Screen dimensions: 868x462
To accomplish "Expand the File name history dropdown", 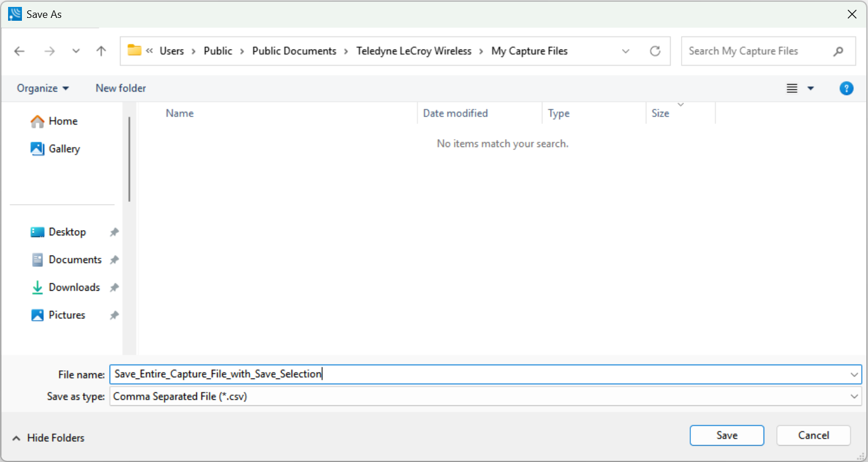I will pyautogui.click(x=855, y=374).
